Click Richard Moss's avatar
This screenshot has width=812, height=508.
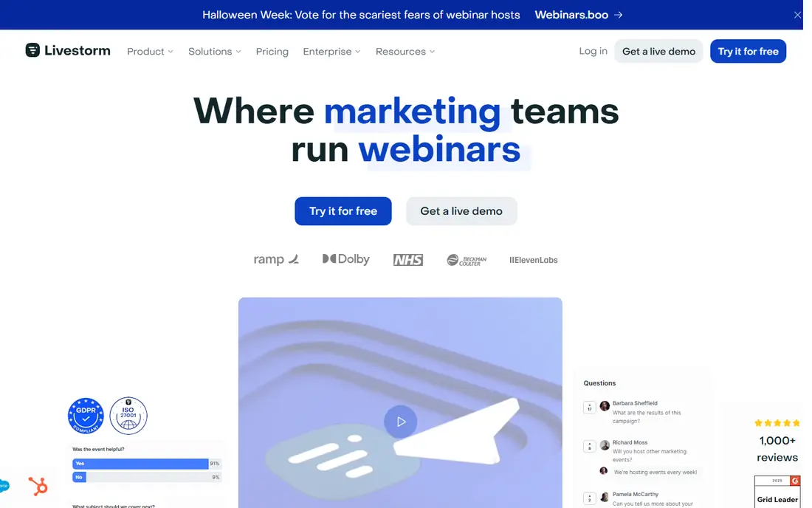[x=605, y=445]
